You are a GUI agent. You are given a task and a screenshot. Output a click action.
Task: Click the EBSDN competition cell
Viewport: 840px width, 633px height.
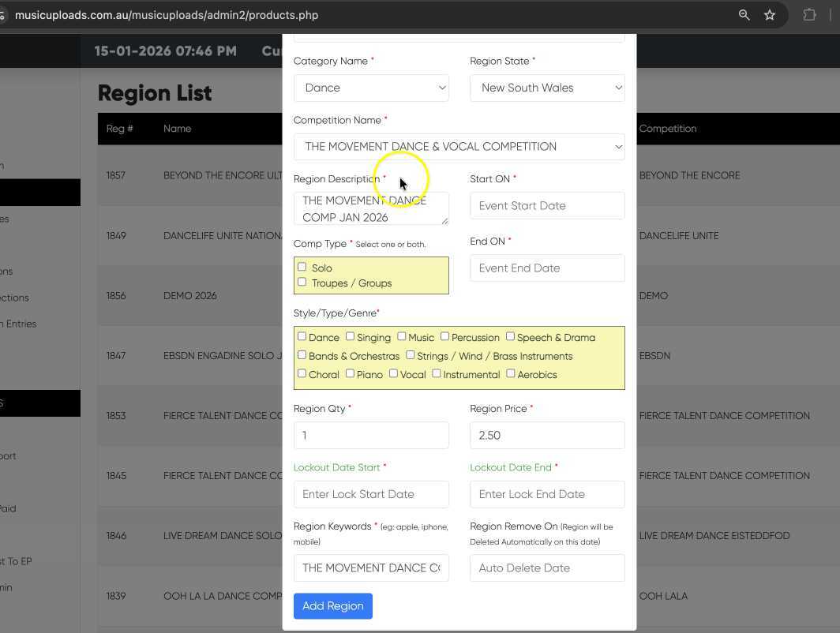click(654, 356)
